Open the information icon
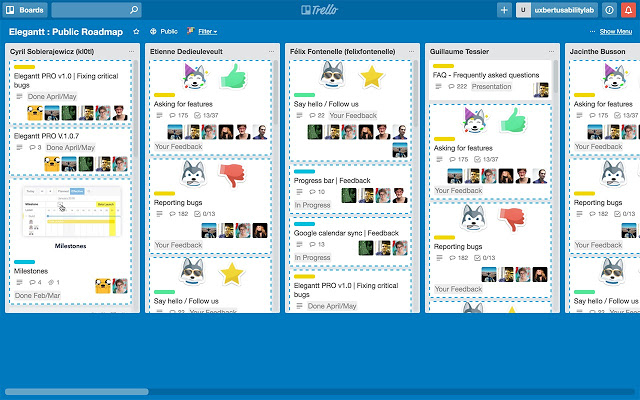The image size is (640, 400). (609, 10)
